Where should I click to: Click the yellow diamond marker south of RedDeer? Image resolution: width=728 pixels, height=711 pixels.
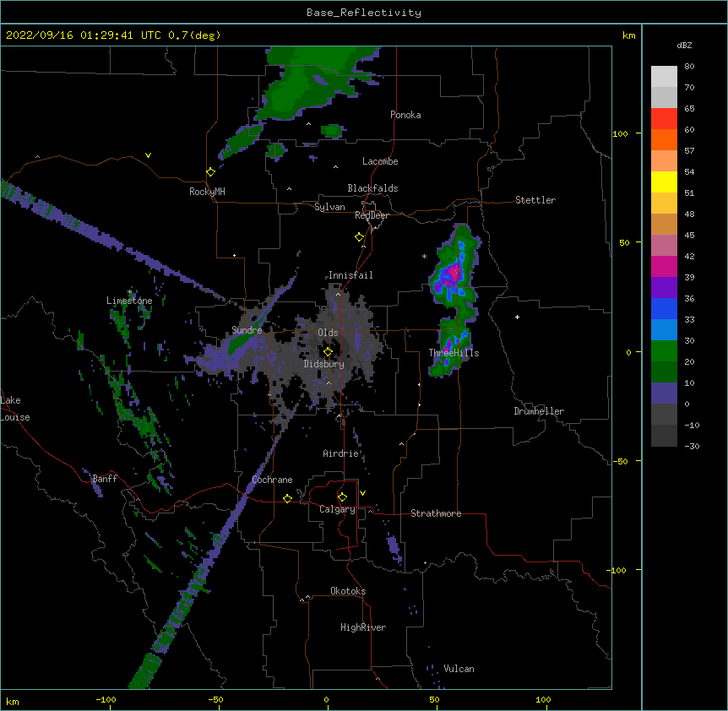tap(359, 237)
